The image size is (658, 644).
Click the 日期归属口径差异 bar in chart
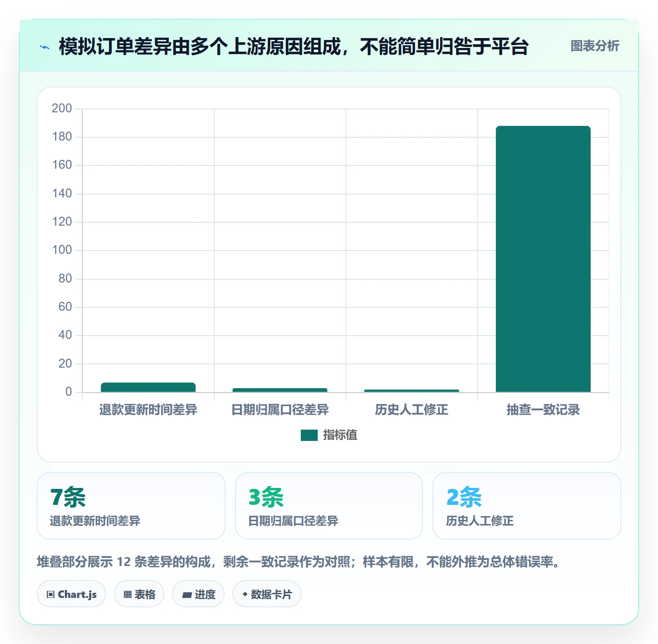click(280, 390)
